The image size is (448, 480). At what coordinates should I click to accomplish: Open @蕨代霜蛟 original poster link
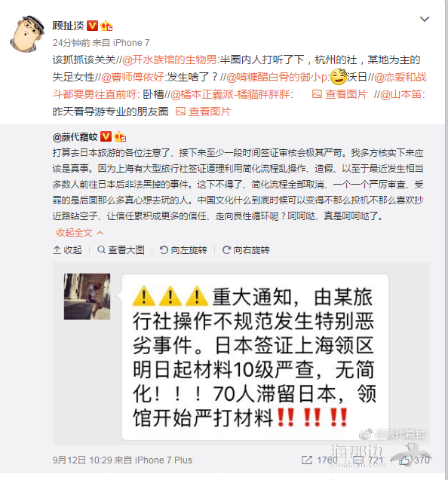pos(75,137)
